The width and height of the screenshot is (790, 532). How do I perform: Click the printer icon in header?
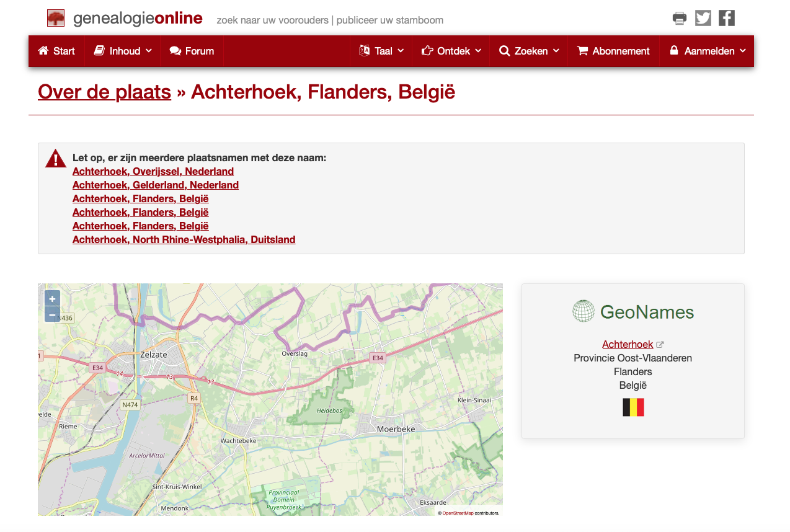679,18
